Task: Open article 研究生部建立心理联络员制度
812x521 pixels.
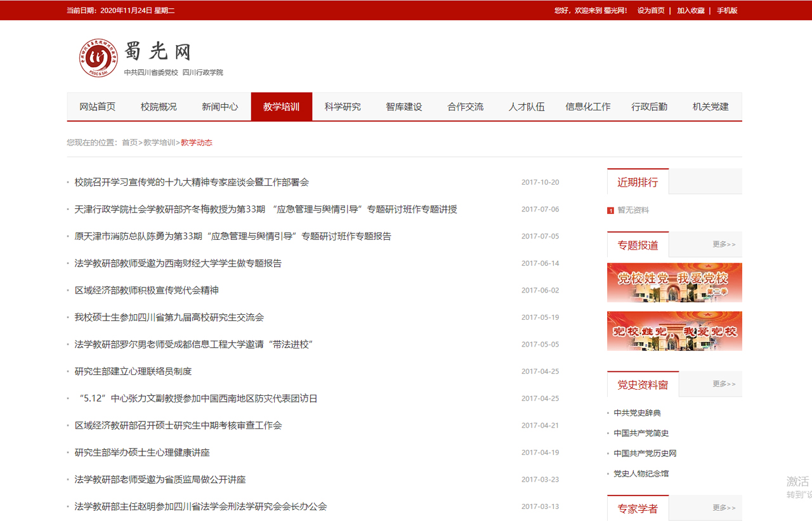Action: click(133, 371)
